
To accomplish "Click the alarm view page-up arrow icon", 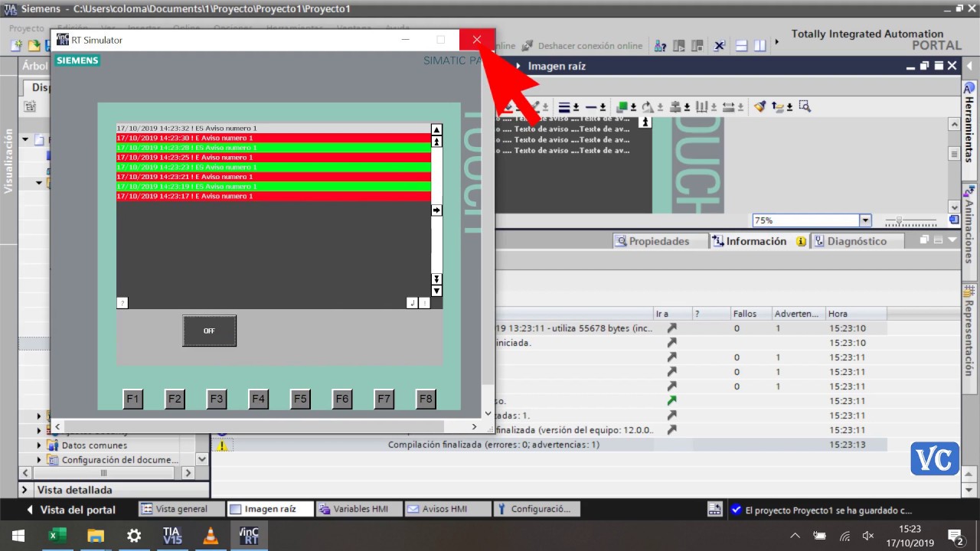I will click(436, 141).
